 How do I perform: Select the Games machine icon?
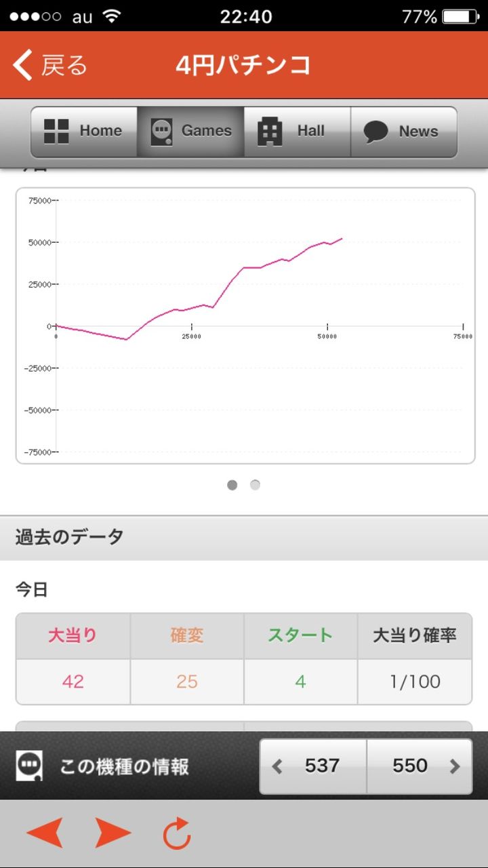pos(162,132)
